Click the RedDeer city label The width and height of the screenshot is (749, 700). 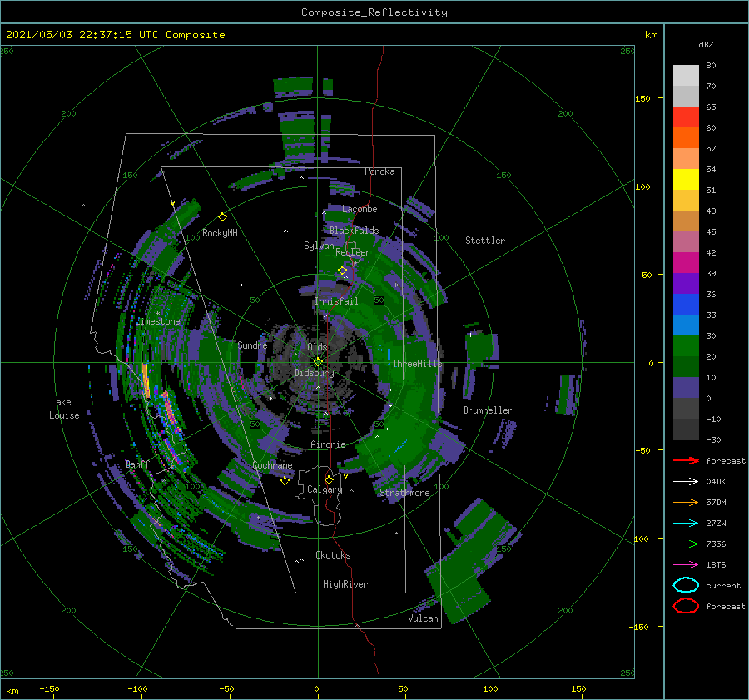click(x=353, y=252)
